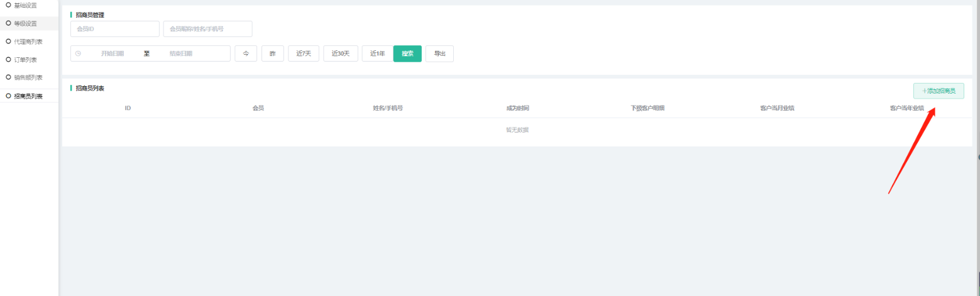
Task: Click the 下级客户明细 column header
Action: (647, 108)
